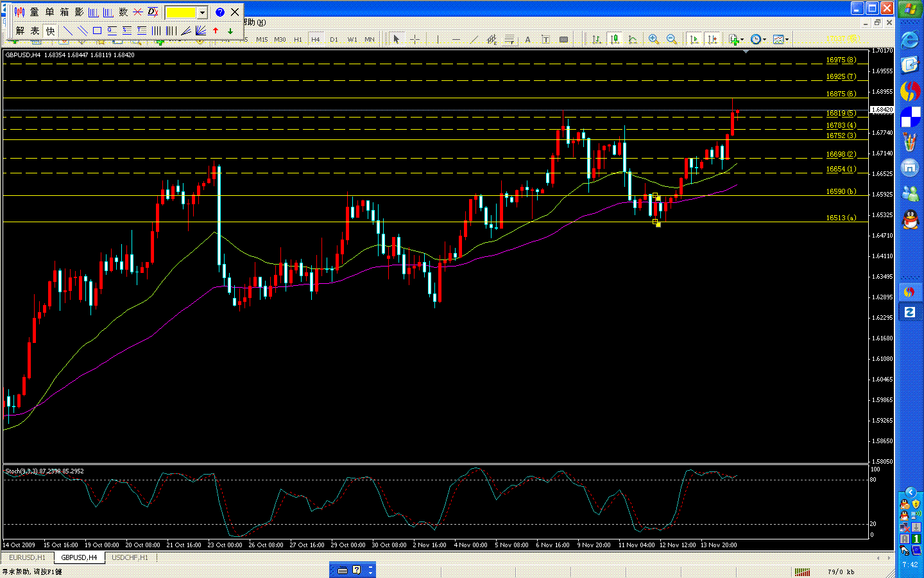The height and width of the screenshot is (578, 924).
Task: Click the 量 button in the floating toolbar
Action: (x=35, y=12)
